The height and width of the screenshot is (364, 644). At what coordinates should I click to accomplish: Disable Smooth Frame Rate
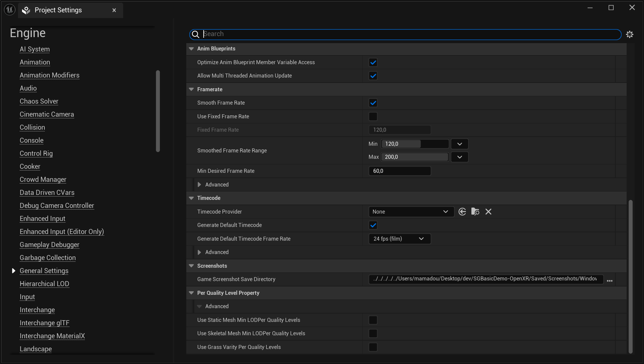[373, 103]
